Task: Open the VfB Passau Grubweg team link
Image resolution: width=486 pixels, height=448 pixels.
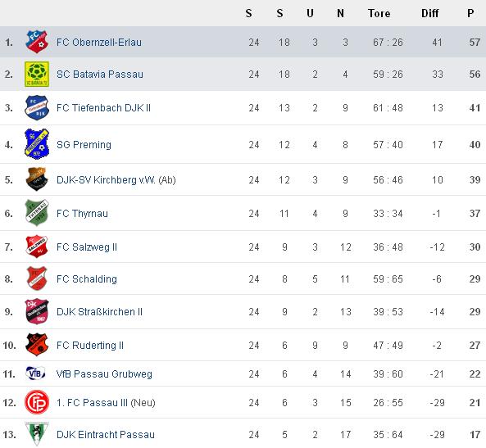Action: (104, 374)
